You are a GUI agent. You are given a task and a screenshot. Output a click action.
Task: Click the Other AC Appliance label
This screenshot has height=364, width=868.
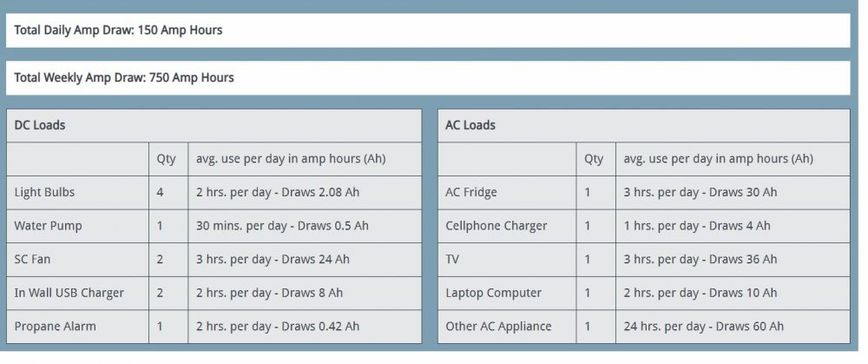[x=499, y=327]
